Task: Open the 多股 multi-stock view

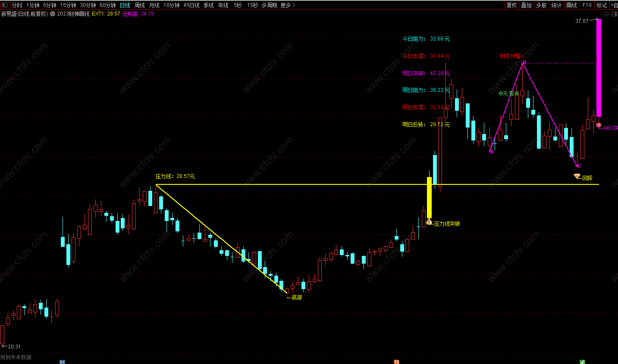Action: coord(542,5)
